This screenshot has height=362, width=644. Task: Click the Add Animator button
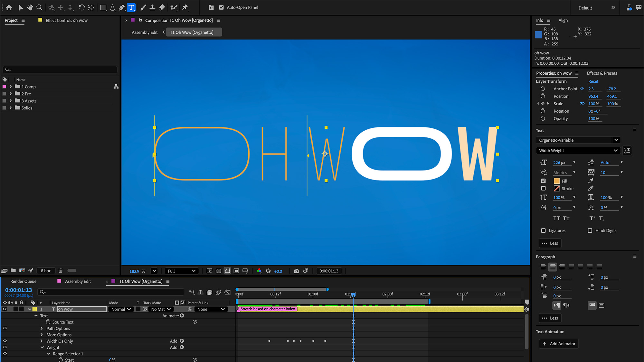(x=559, y=344)
